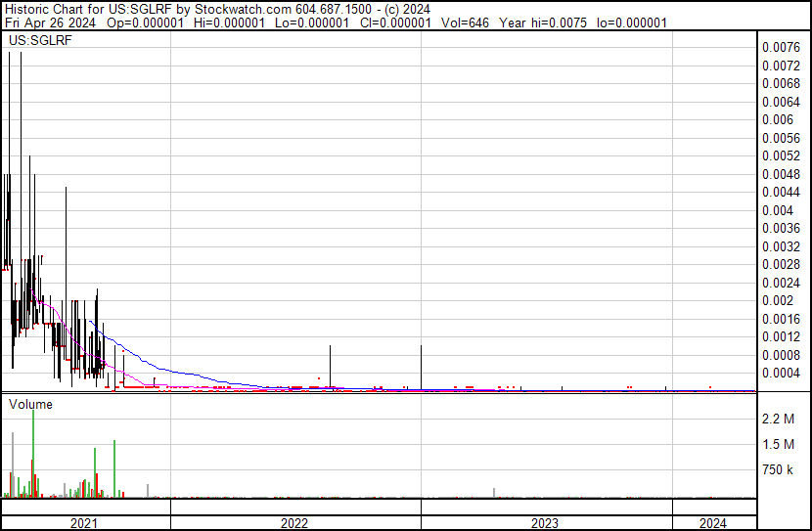Click the 750 k volume axis label
Viewport: 812px width, 531px height.
[779, 470]
